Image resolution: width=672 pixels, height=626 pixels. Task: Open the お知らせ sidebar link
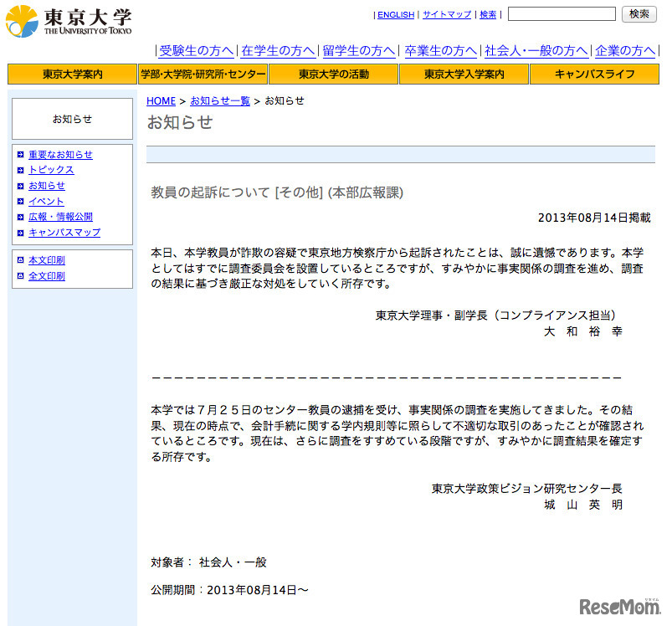click(46, 185)
